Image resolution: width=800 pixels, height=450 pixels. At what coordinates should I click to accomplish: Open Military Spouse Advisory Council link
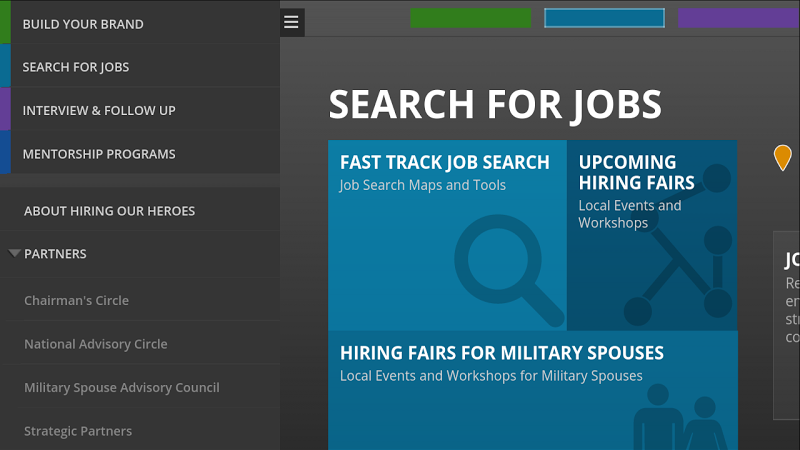[122, 387]
